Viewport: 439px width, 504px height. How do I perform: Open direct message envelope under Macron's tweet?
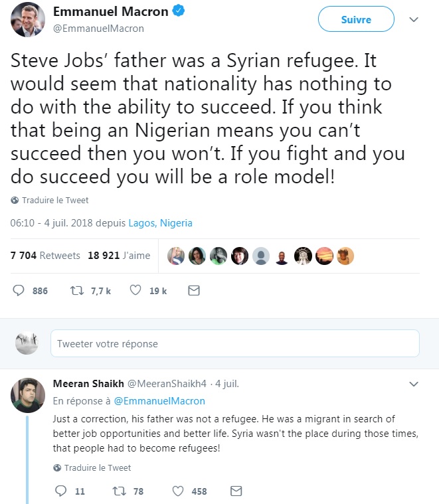coord(193,290)
